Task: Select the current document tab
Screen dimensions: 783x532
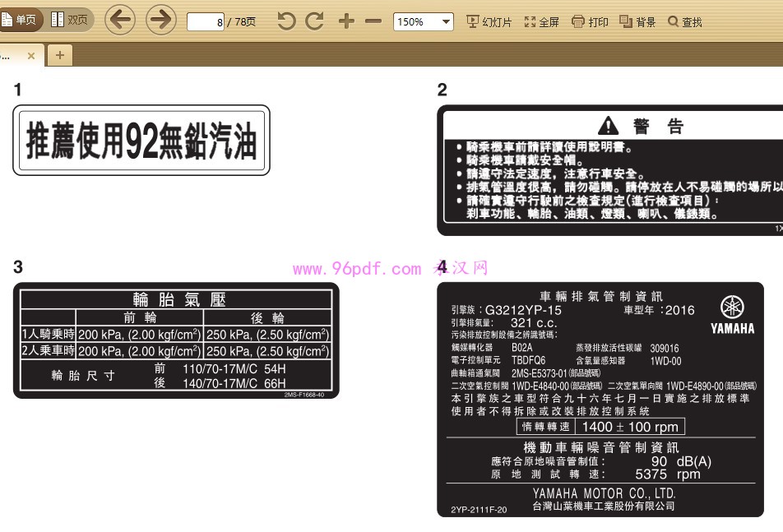Action: pos(10,56)
